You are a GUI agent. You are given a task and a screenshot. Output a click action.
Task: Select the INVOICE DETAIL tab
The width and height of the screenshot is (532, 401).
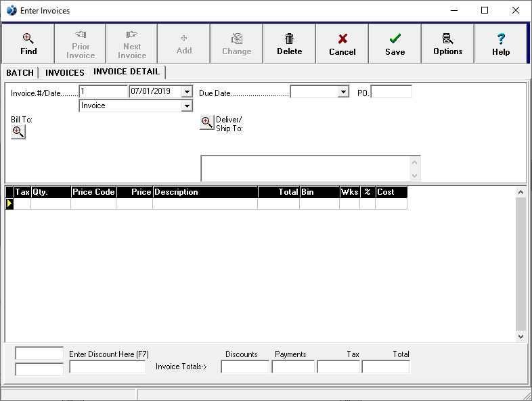pos(127,72)
